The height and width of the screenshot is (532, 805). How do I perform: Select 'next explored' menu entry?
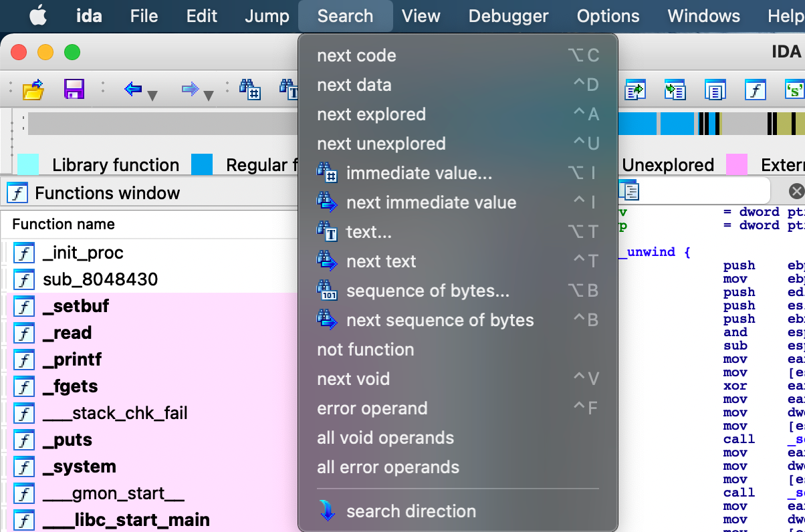(458, 114)
